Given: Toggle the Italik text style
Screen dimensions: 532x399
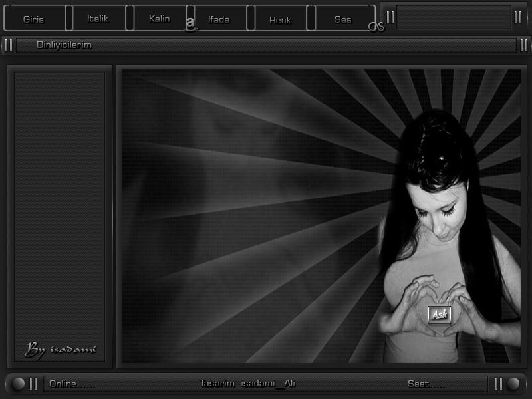Looking at the screenshot, I should coord(98,19).
